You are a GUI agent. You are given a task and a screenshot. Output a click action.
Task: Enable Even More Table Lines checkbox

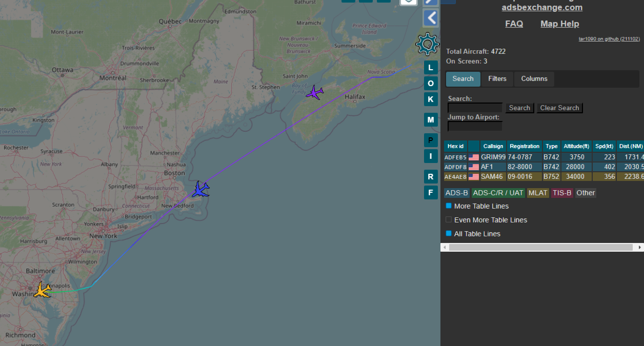click(x=449, y=220)
